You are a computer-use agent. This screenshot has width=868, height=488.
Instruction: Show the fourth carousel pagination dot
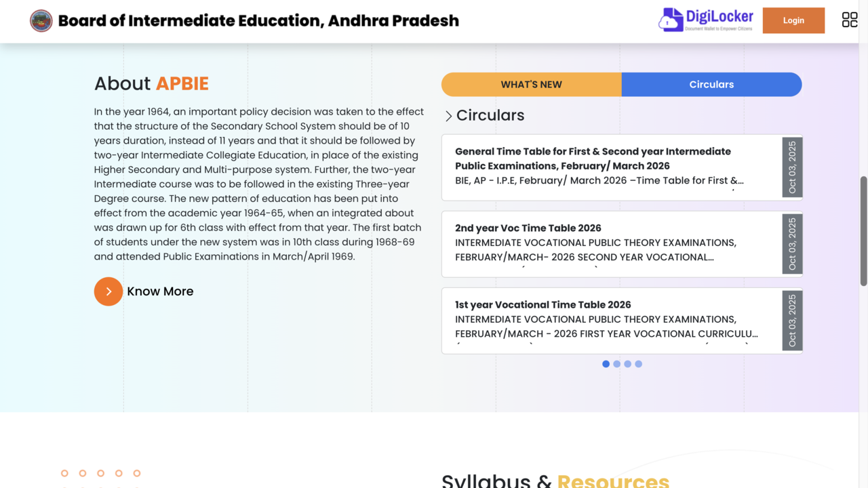(x=638, y=364)
